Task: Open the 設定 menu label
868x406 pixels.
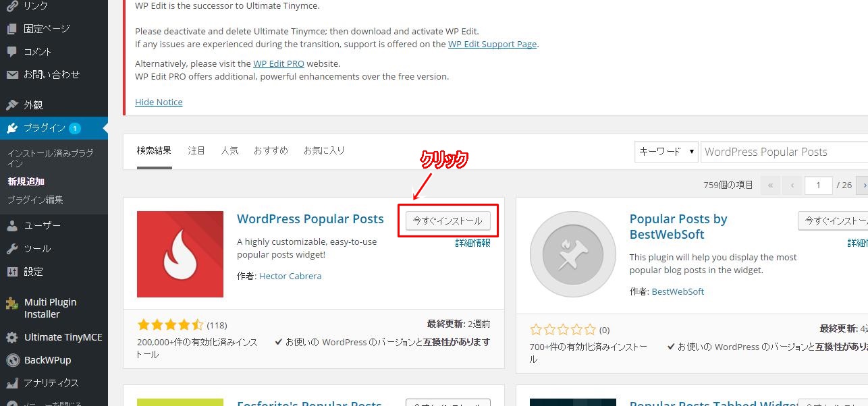Action: tap(33, 272)
